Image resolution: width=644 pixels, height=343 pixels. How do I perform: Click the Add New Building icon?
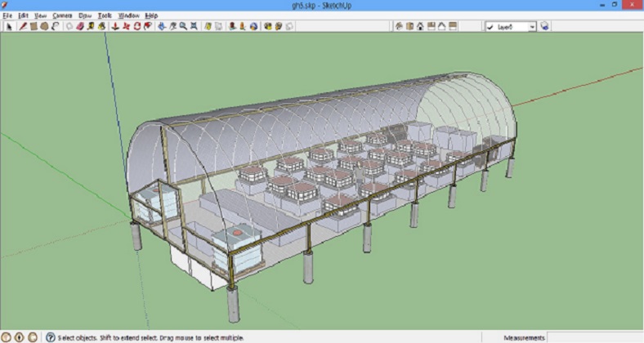pos(232,27)
